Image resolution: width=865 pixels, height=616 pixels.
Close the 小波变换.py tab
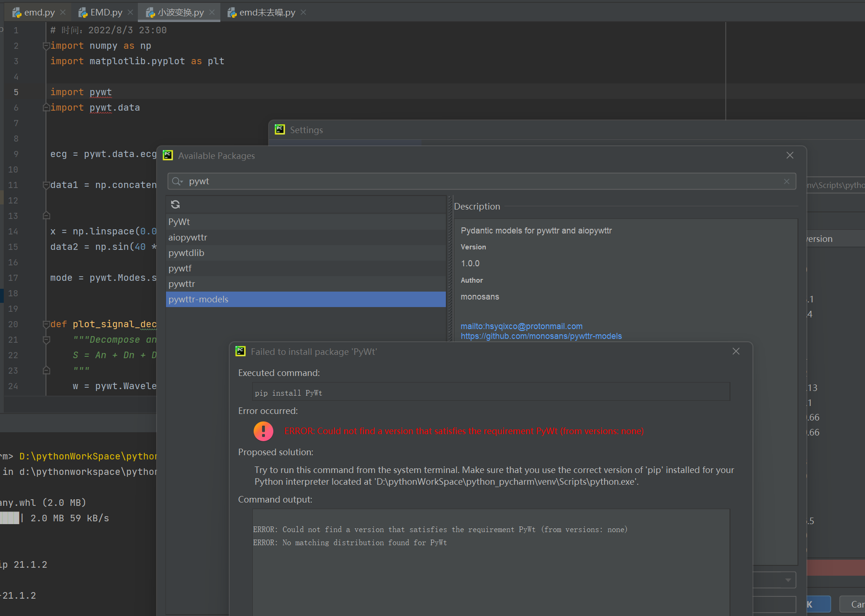point(212,13)
